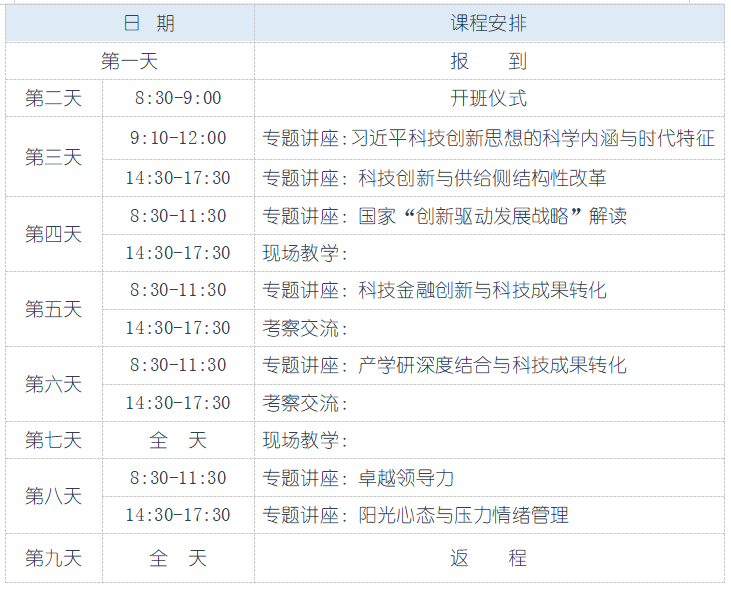Click 第八天 '8:30-11:30' time cell
Viewport: 731px width, 589px height.
[179, 478]
